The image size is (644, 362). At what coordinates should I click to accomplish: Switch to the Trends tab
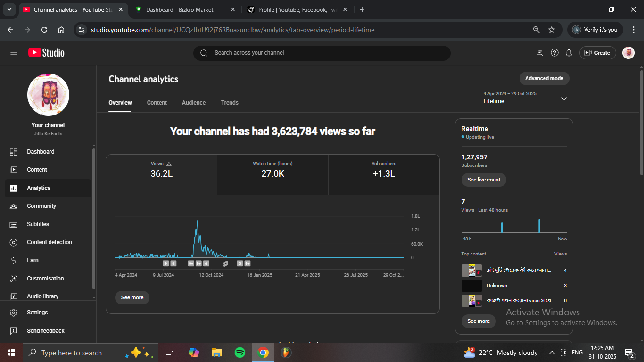point(230,103)
